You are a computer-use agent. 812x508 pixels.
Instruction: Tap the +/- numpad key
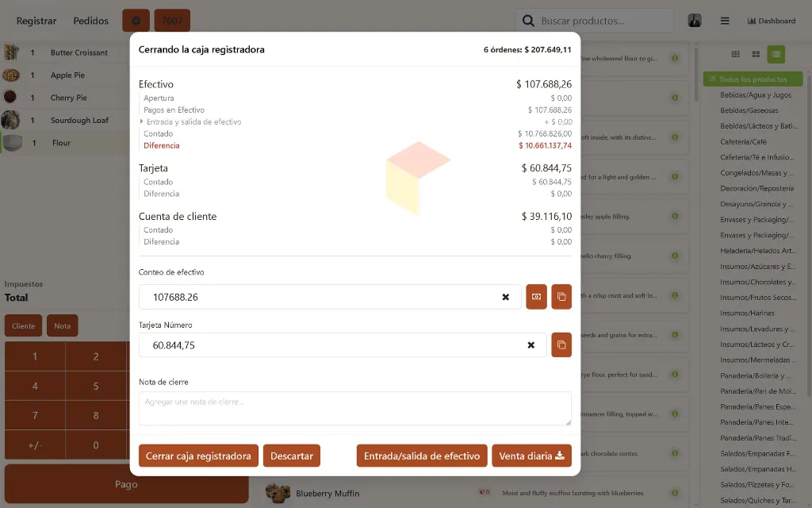(x=35, y=444)
